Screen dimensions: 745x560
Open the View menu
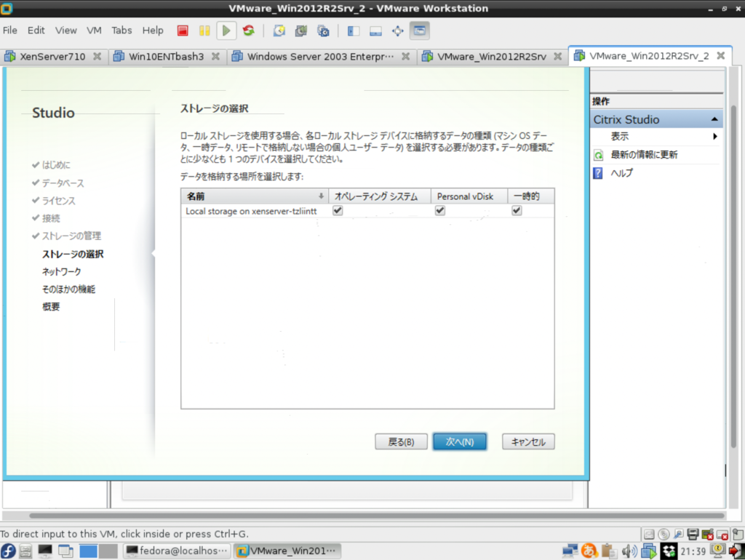65,31
